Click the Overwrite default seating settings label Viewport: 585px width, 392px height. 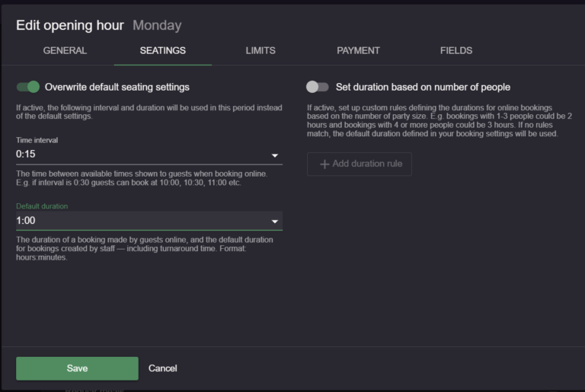click(x=117, y=87)
